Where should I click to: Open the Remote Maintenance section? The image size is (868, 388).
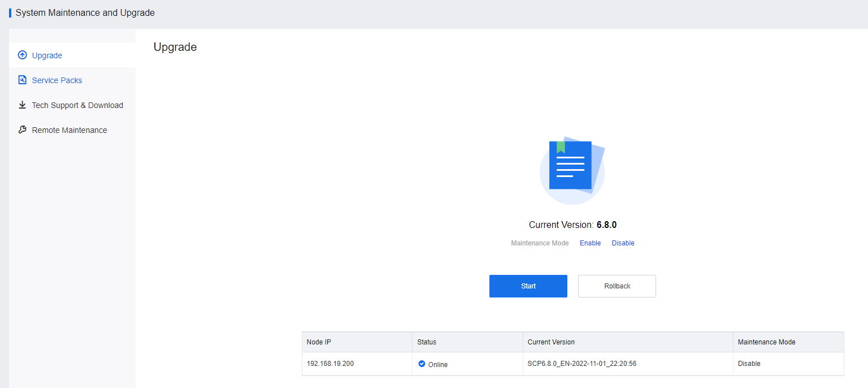[x=70, y=130]
